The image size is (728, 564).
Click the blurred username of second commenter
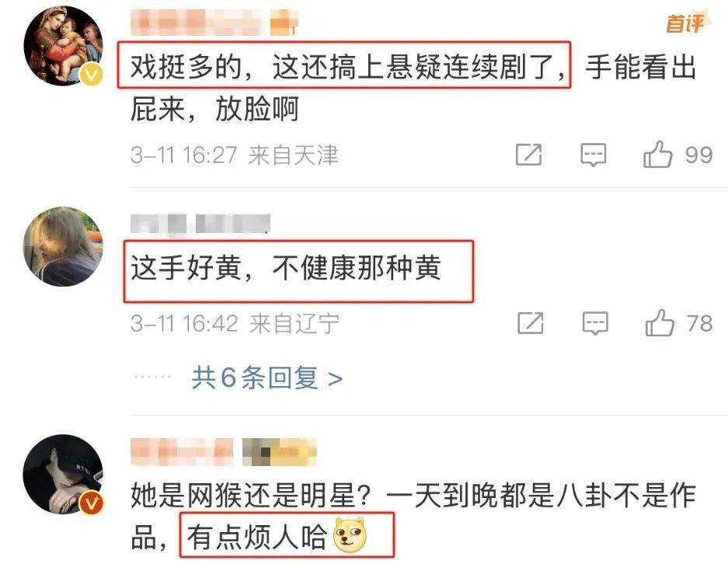pyautogui.click(x=200, y=225)
